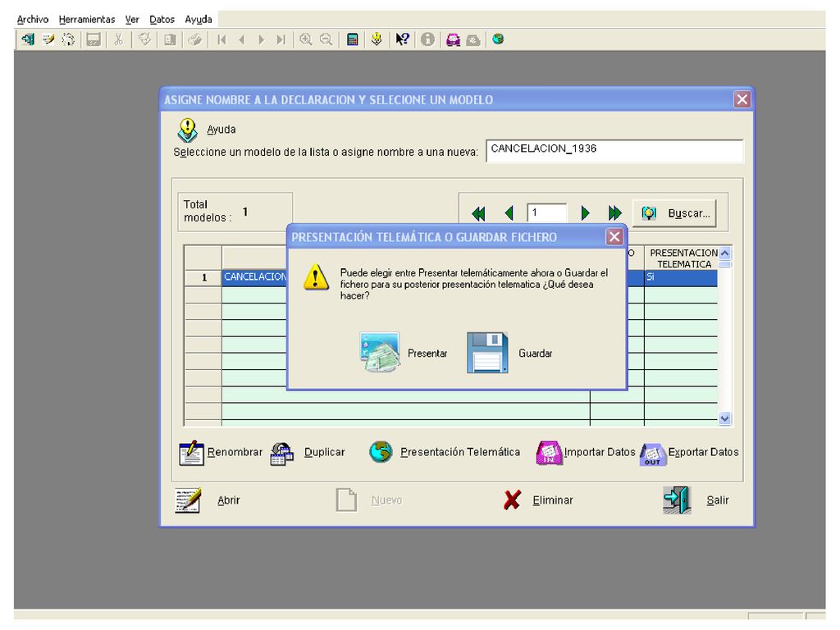Click the Guardar floppy disk icon
The width and height of the screenshot is (840, 630).
(487, 352)
